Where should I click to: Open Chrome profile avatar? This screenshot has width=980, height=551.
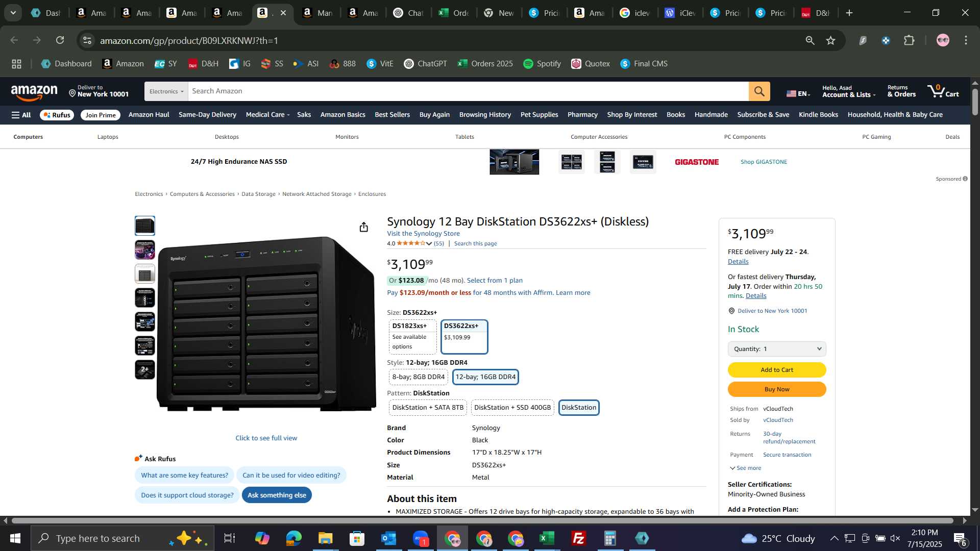943,40
